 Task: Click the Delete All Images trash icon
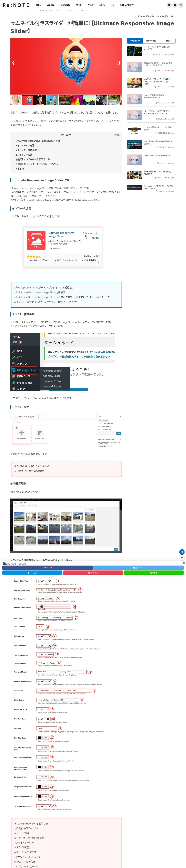[40, 433]
